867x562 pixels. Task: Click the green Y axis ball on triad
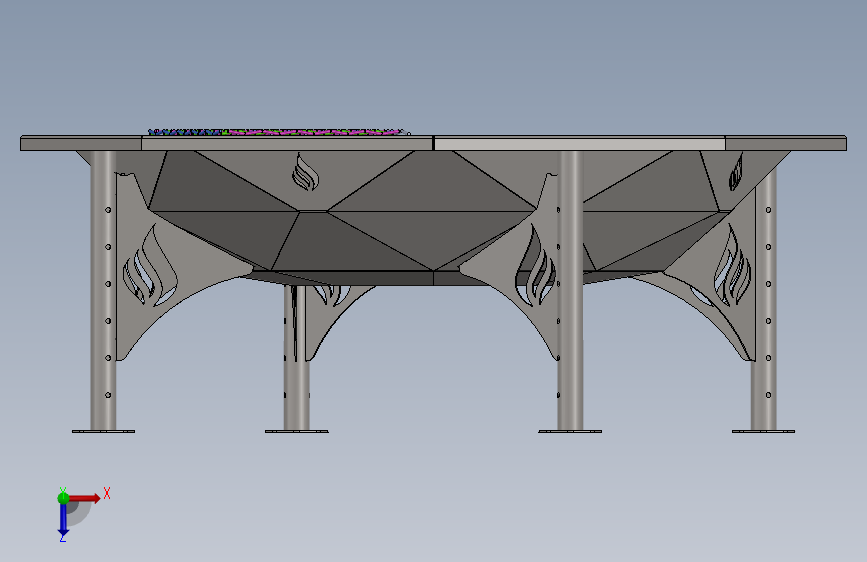coord(63,498)
